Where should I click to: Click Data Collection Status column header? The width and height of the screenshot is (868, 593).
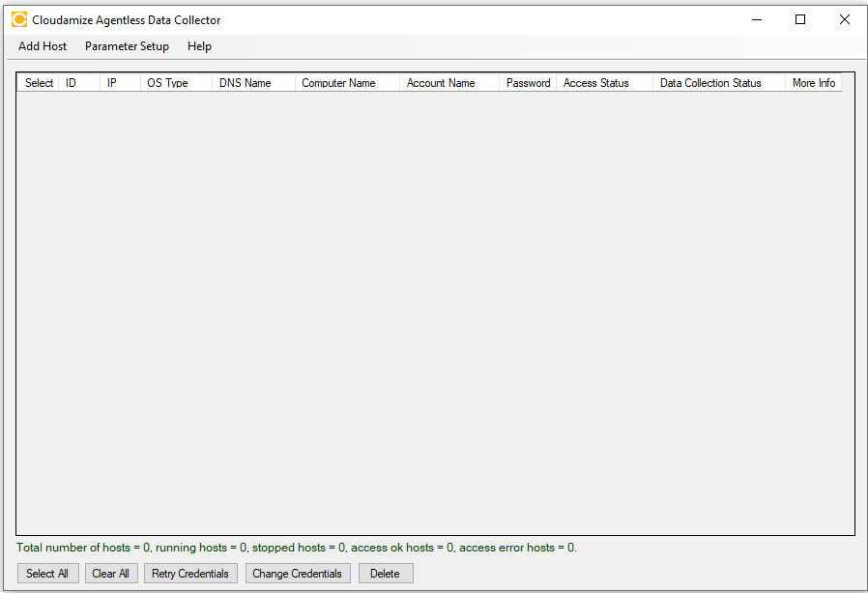(x=718, y=83)
